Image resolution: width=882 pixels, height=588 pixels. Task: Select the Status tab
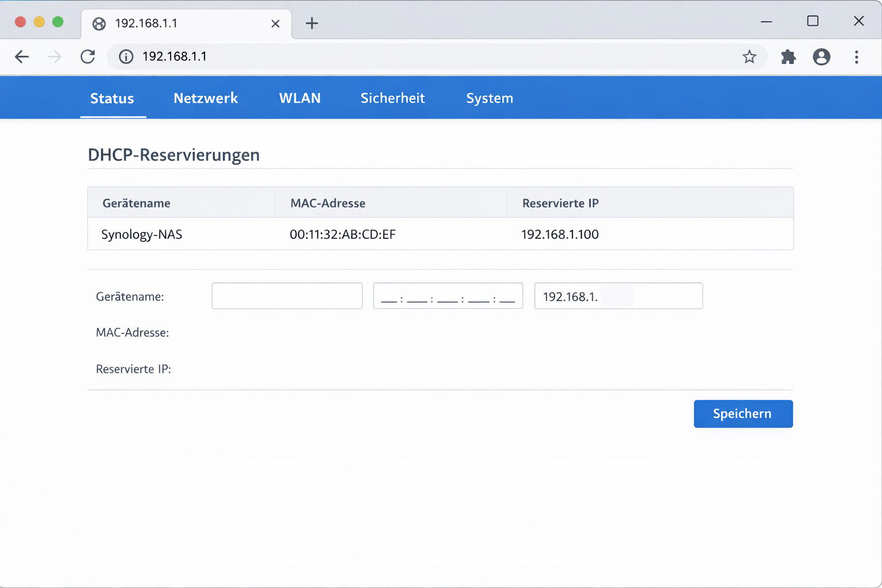coord(111,98)
